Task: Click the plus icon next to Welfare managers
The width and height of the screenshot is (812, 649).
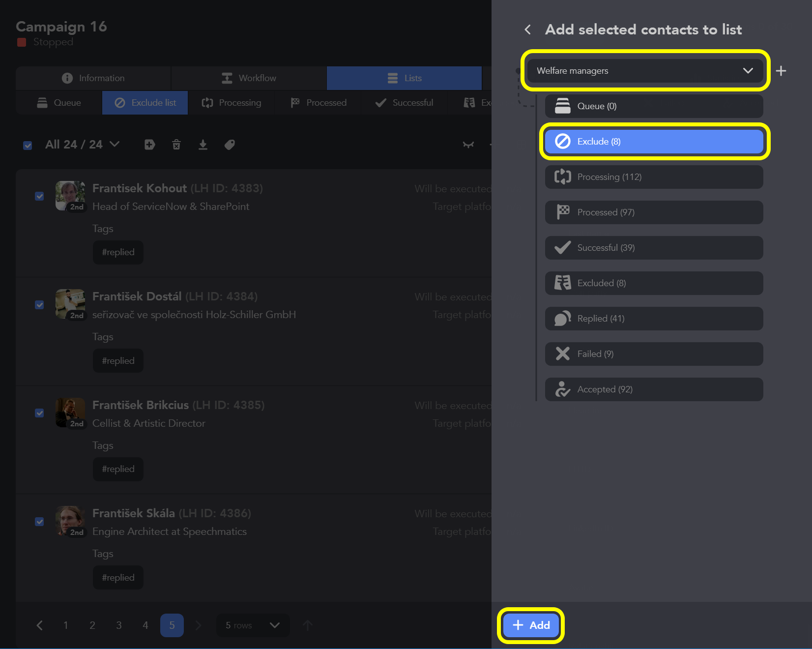Action: pos(781,71)
